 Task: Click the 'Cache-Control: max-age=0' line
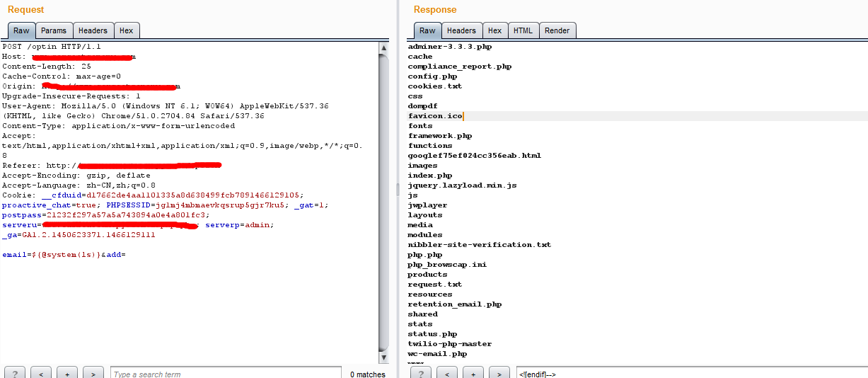[x=62, y=76]
